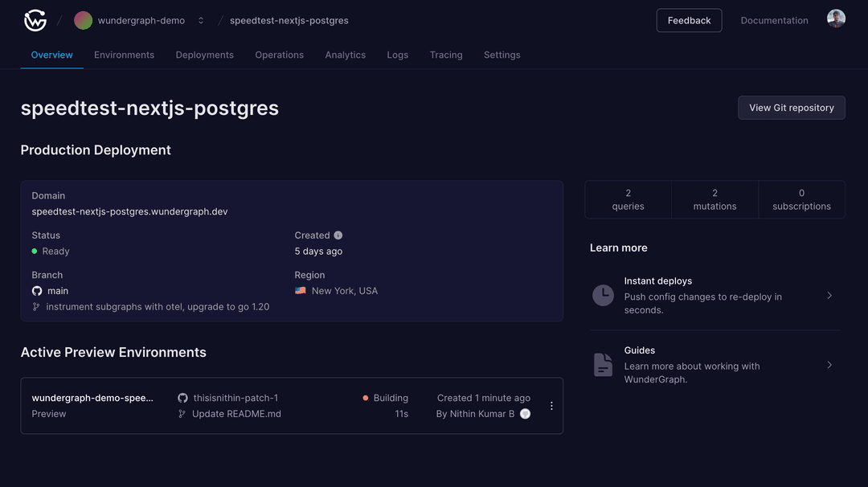
Task: Click the Feedback button
Action: tap(689, 20)
